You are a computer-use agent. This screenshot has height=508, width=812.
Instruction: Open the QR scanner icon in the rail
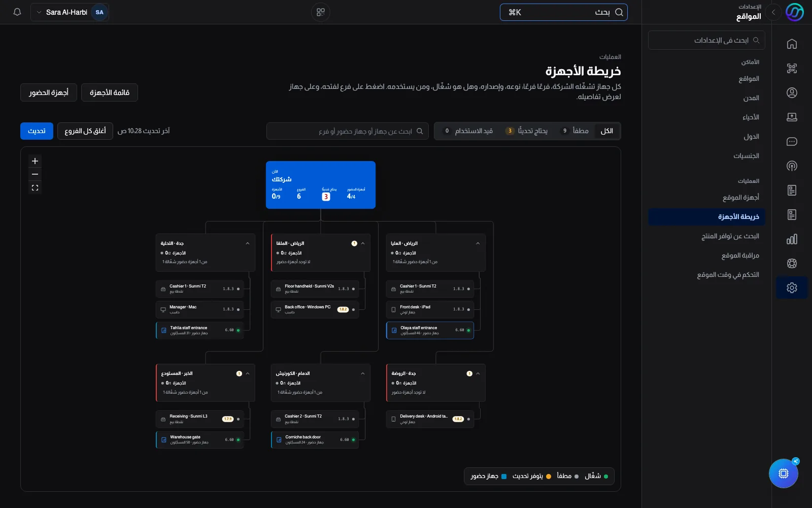(x=792, y=69)
